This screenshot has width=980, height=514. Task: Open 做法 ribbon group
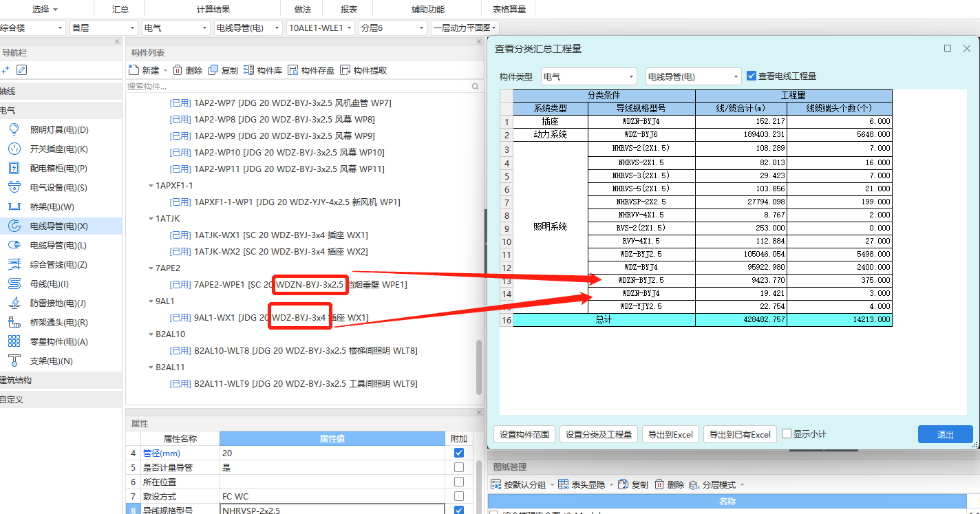click(303, 9)
